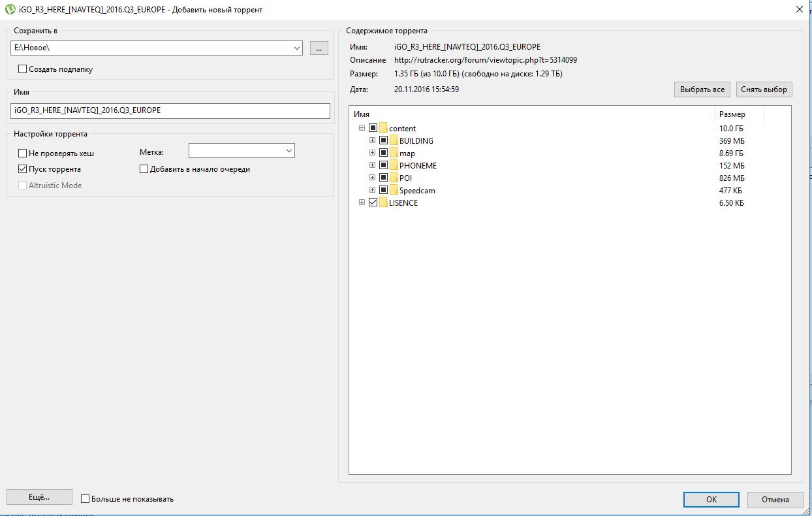Click the date 20.11.2016 15:54:59 text
The image size is (812, 516).
(x=427, y=89)
